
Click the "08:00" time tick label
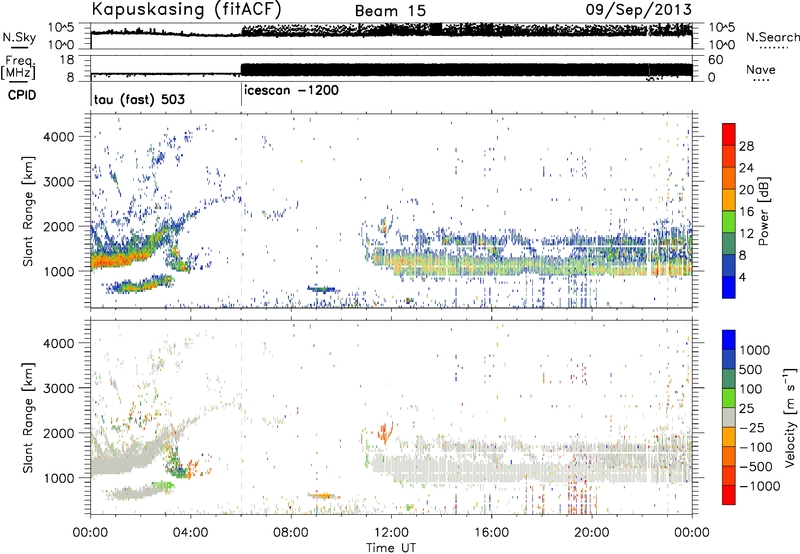pyautogui.click(x=291, y=533)
